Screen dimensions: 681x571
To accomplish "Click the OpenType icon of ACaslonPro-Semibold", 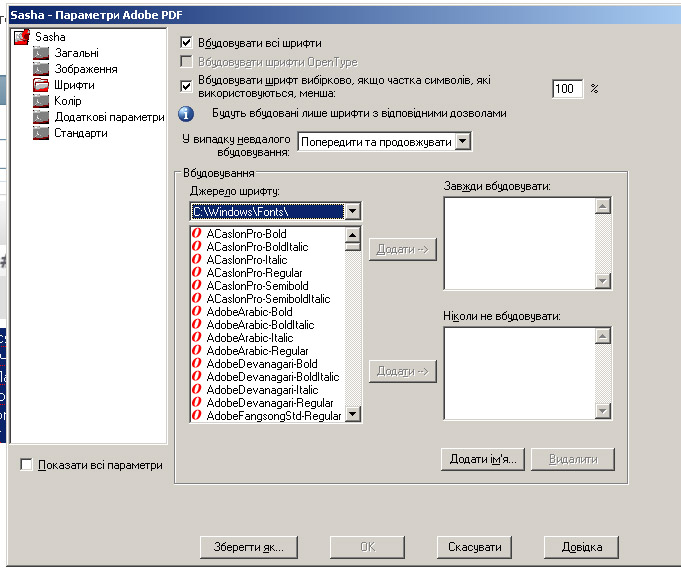I will tap(197, 285).
